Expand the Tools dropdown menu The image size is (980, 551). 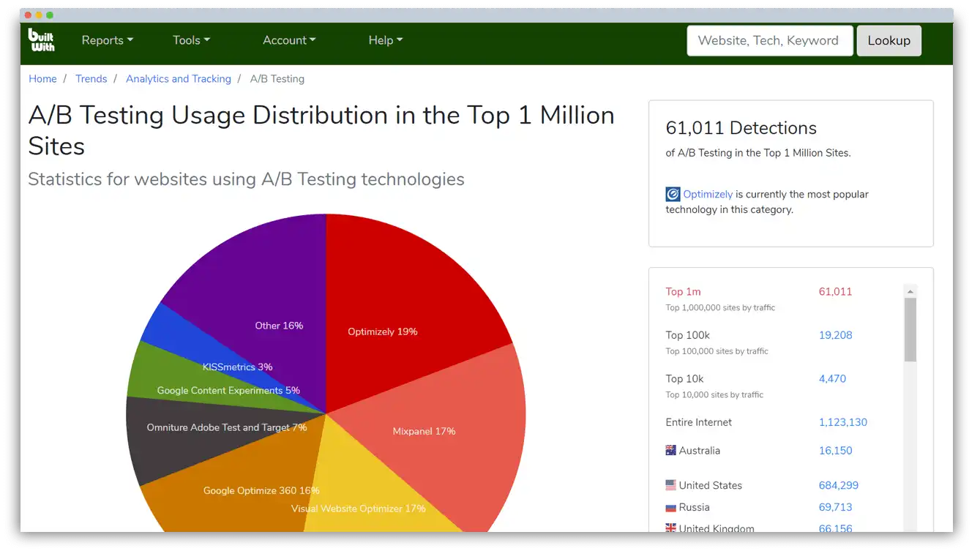coord(191,40)
